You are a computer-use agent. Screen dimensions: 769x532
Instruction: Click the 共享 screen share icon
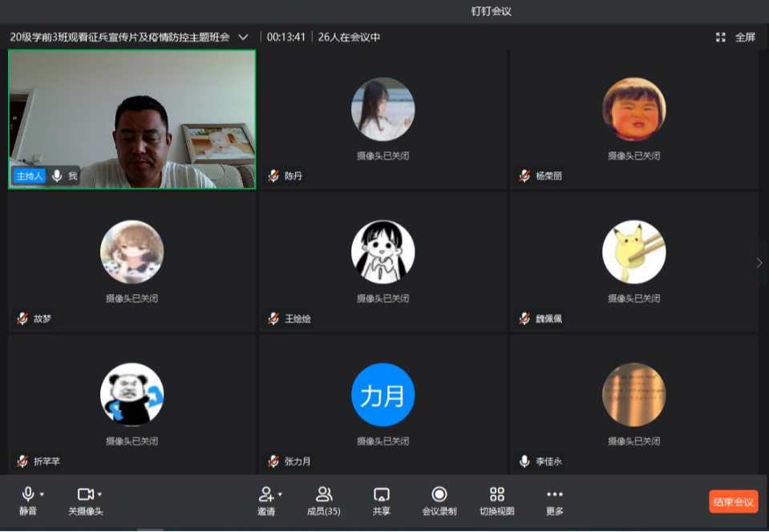click(382, 494)
